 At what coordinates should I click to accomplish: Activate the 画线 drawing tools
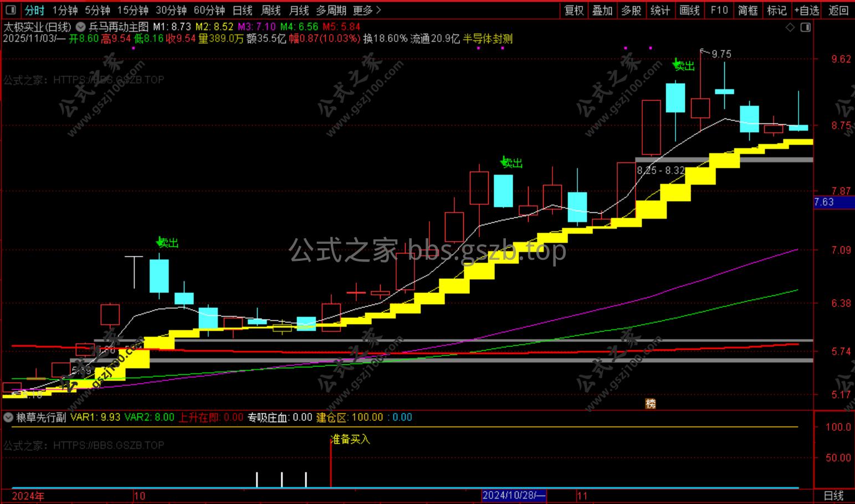point(690,10)
